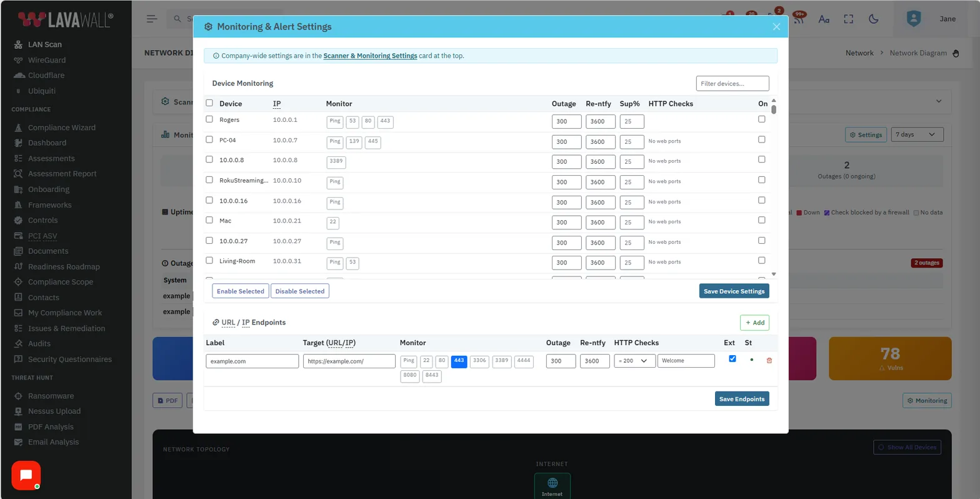
Task: Expand the Scanner settings card chevron
Action: pos(938,101)
